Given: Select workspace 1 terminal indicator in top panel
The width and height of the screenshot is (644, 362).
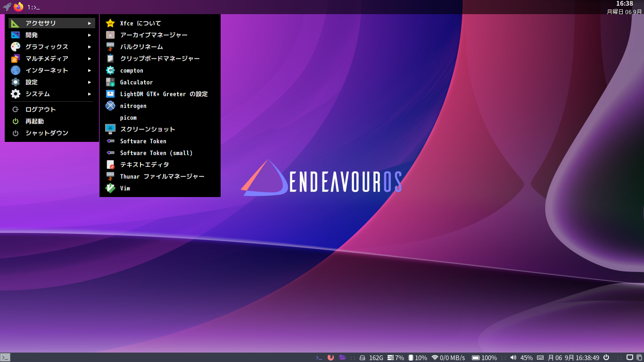Looking at the screenshot, I should 33,7.
